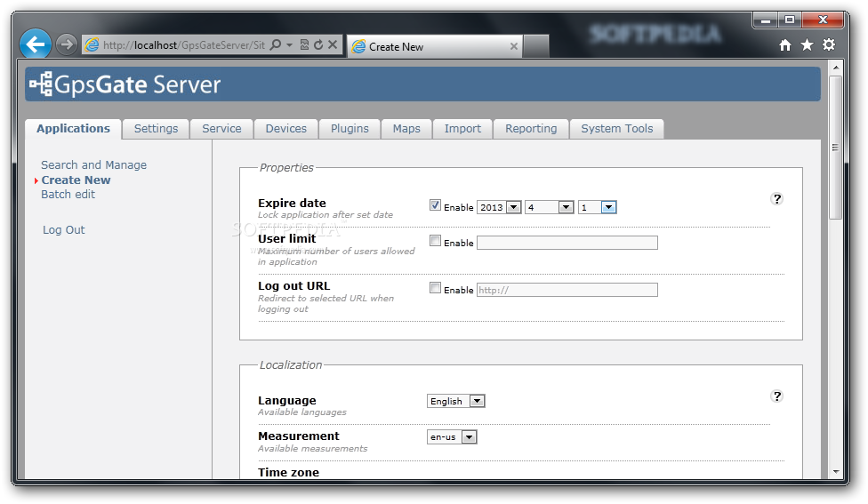Open the address bar autocomplete dropdown arrow
868x504 pixels.
290,44
